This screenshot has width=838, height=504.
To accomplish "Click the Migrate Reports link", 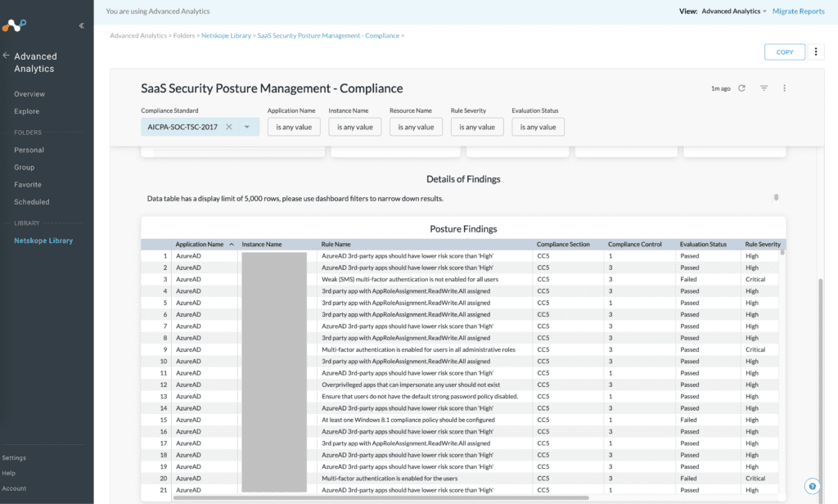I will tap(799, 11).
